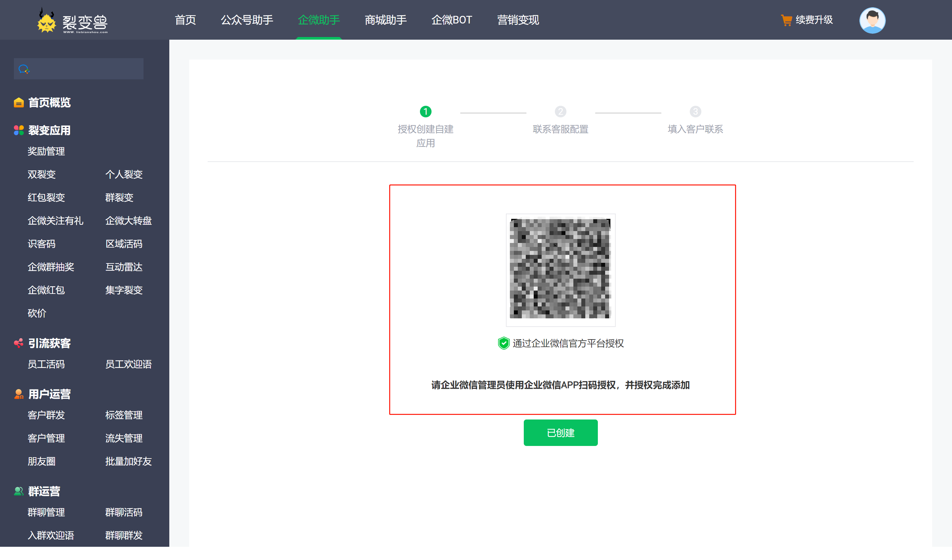This screenshot has height=560, width=952.
Task: Open the 企微BOT section
Action: pos(452,20)
